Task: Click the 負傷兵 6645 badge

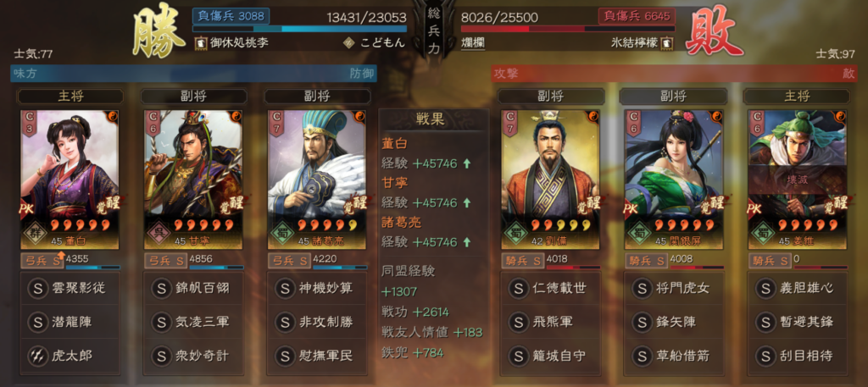Action: click(x=637, y=15)
